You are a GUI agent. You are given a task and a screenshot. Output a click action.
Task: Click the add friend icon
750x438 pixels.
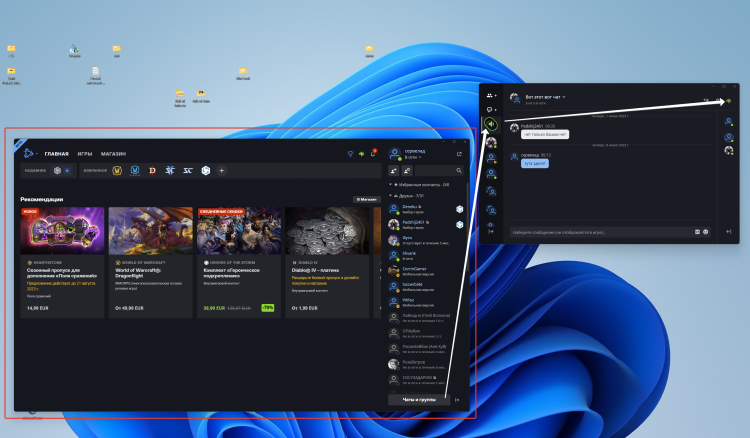pos(394,171)
